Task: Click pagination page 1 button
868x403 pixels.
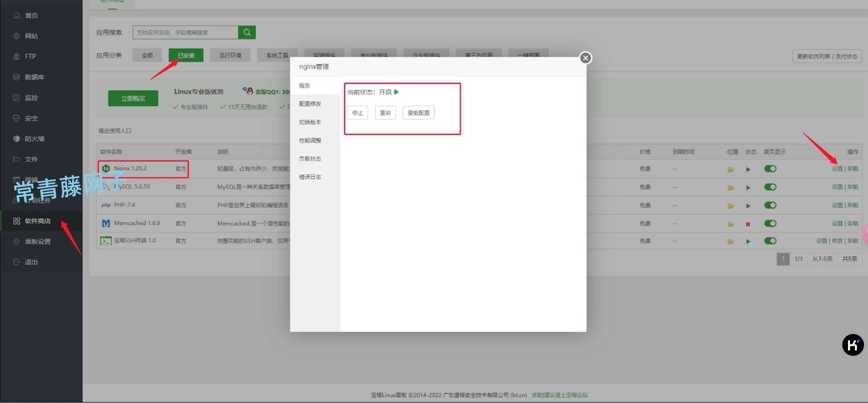Action: (x=783, y=259)
